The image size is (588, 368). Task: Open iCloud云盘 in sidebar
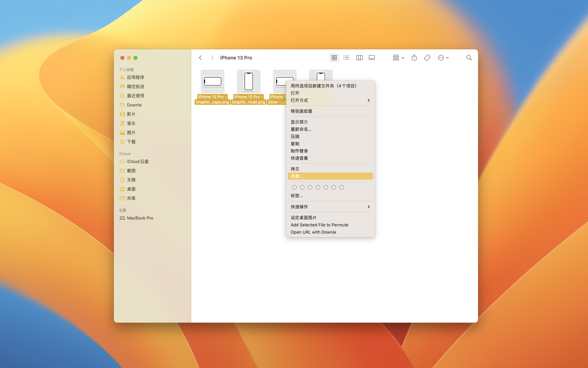pyautogui.click(x=153, y=162)
